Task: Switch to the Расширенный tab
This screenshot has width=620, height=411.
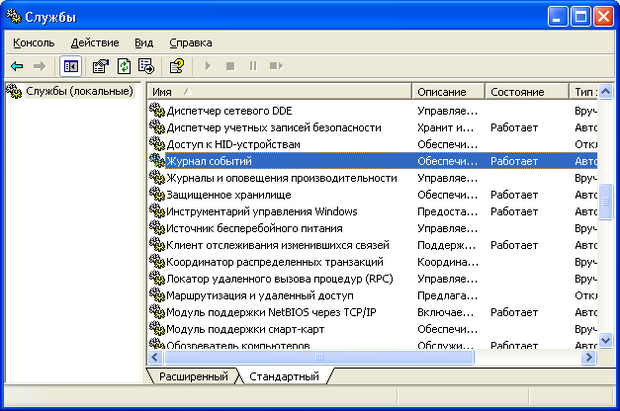Action: point(190,376)
